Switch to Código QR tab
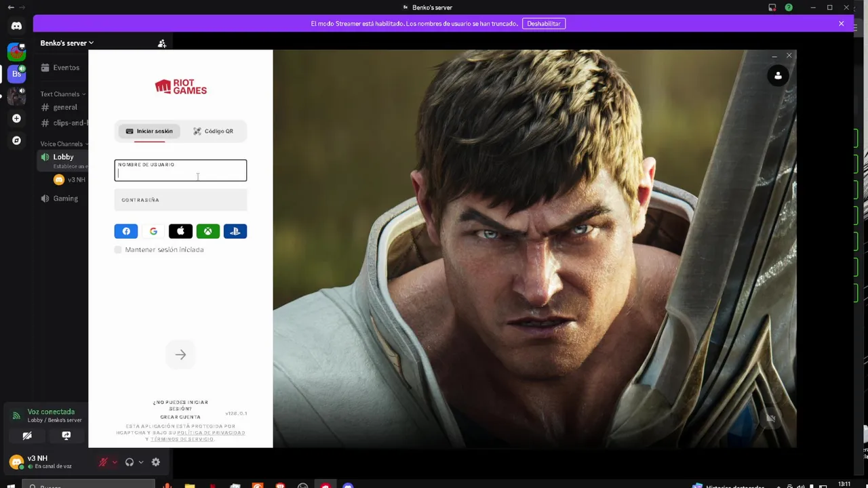This screenshot has width=868, height=488. pyautogui.click(x=213, y=131)
